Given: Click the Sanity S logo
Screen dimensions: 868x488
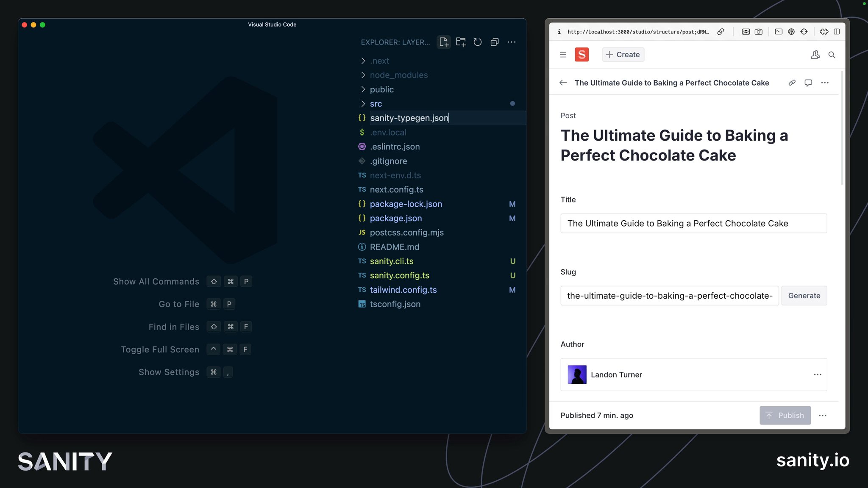Looking at the screenshot, I should click(x=582, y=55).
